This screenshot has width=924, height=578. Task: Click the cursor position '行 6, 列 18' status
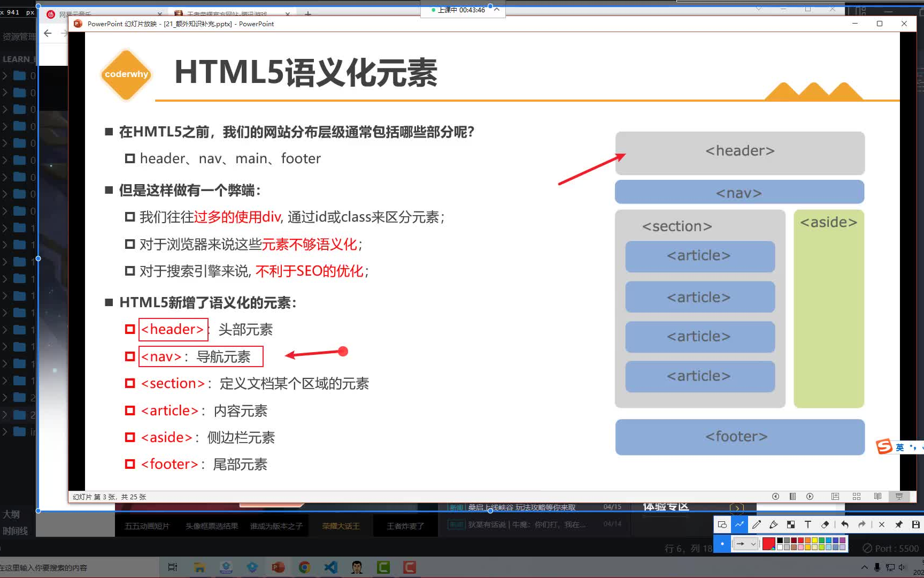click(x=689, y=549)
